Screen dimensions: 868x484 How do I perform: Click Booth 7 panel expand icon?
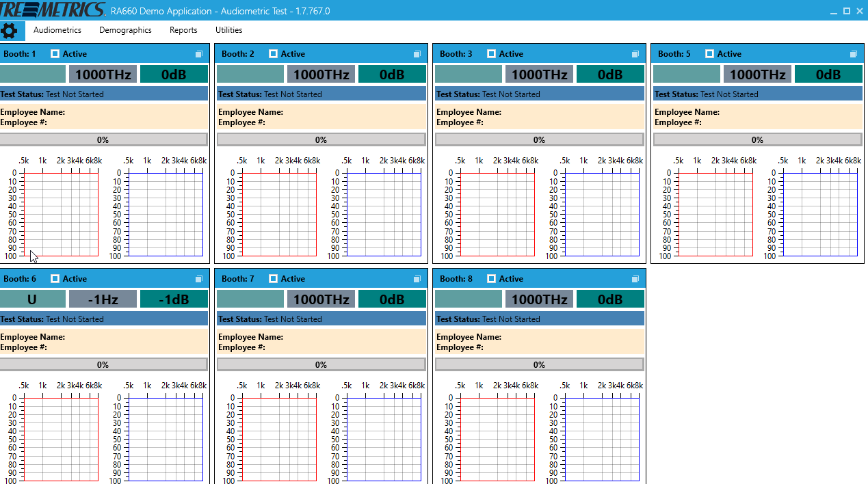point(417,279)
